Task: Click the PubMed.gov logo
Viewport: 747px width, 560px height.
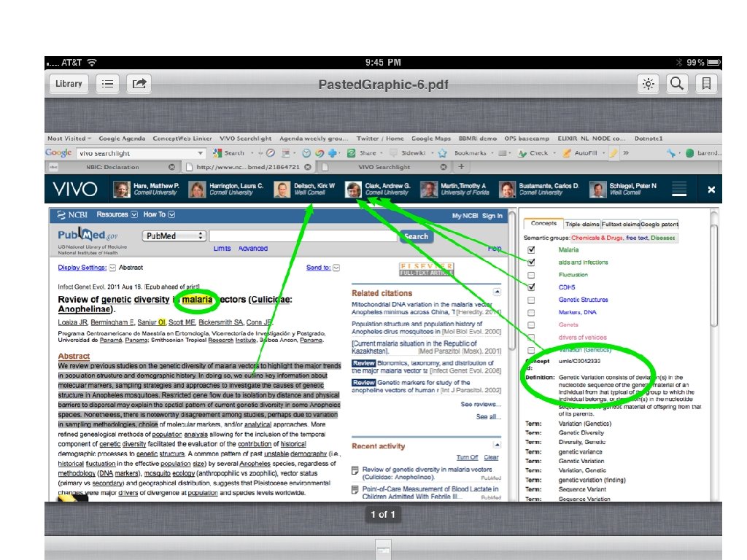Action: [88, 235]
